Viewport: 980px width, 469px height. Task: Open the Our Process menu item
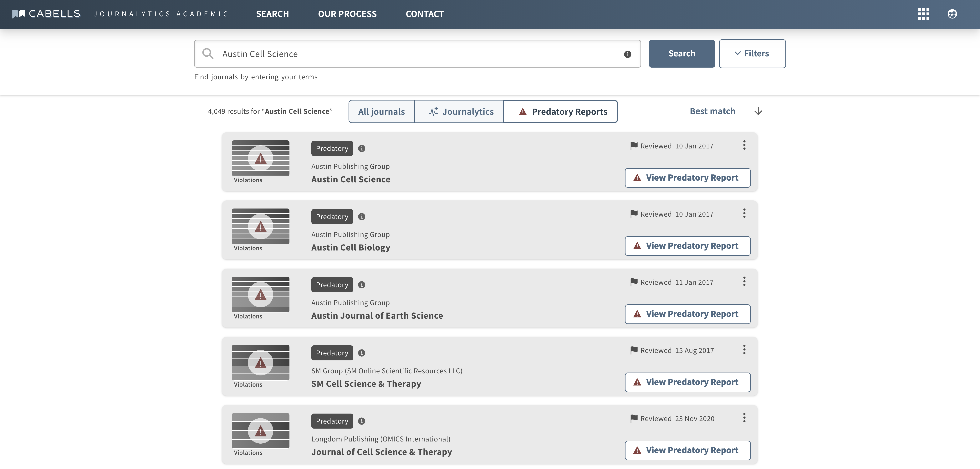click(347, 14)
